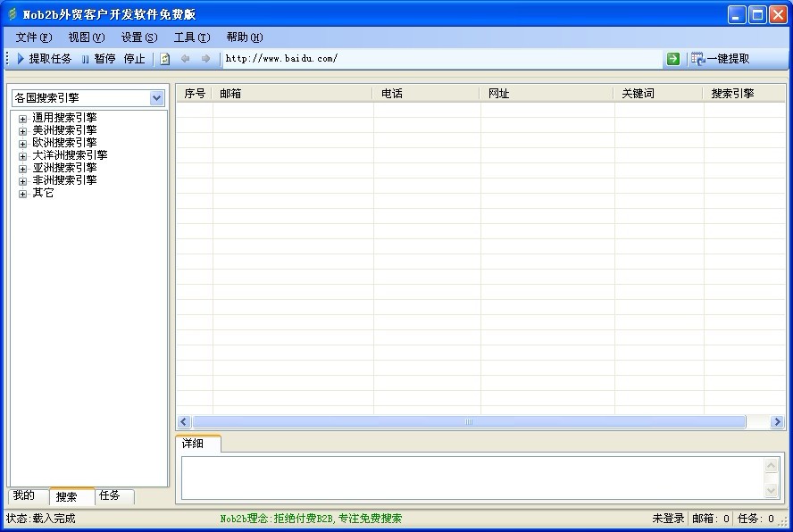Screen dimensions: 793x532
Task: Click the back navigation arrow icon
Action: pos(185,59)
